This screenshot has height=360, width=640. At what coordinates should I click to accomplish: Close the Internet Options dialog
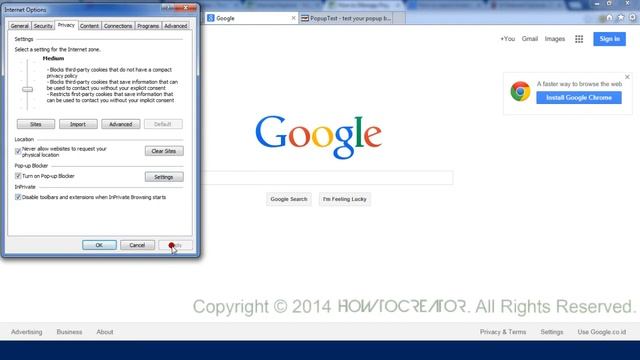[x=186, y=8]
